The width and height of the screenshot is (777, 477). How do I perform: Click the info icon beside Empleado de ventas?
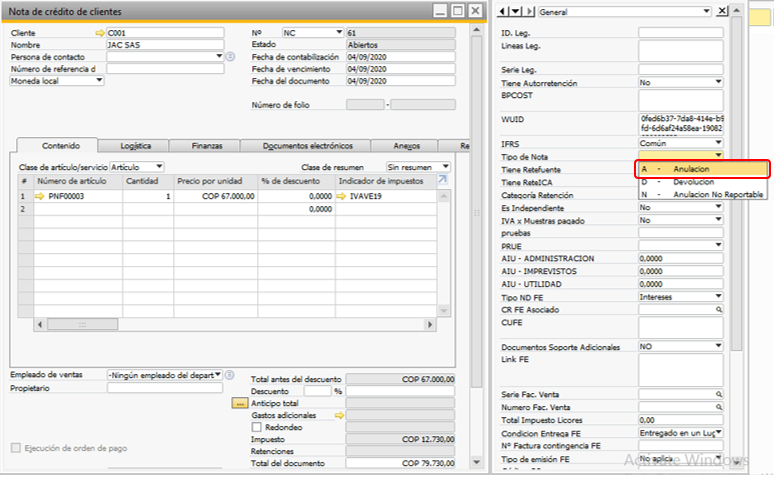point(230,375)
